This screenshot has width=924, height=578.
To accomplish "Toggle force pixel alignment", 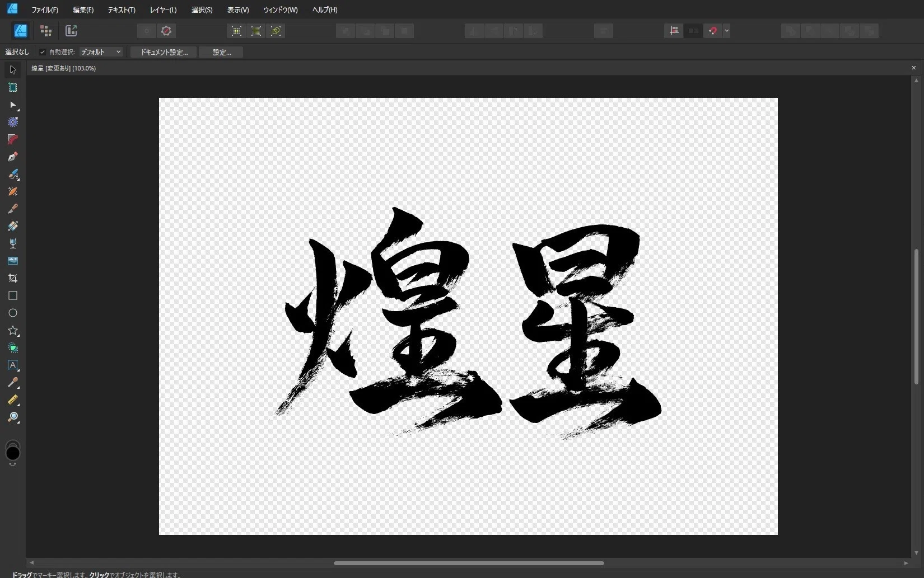I will (674, 31).
